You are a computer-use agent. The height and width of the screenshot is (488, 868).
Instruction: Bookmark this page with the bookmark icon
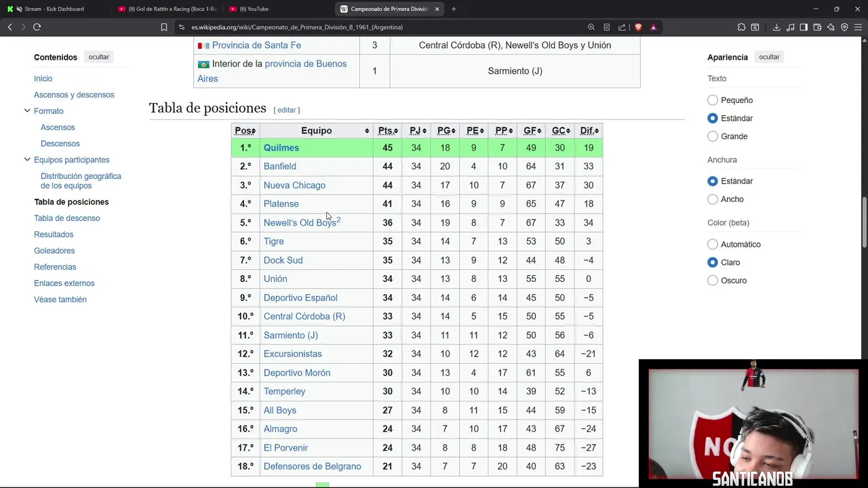coord(164,27)
